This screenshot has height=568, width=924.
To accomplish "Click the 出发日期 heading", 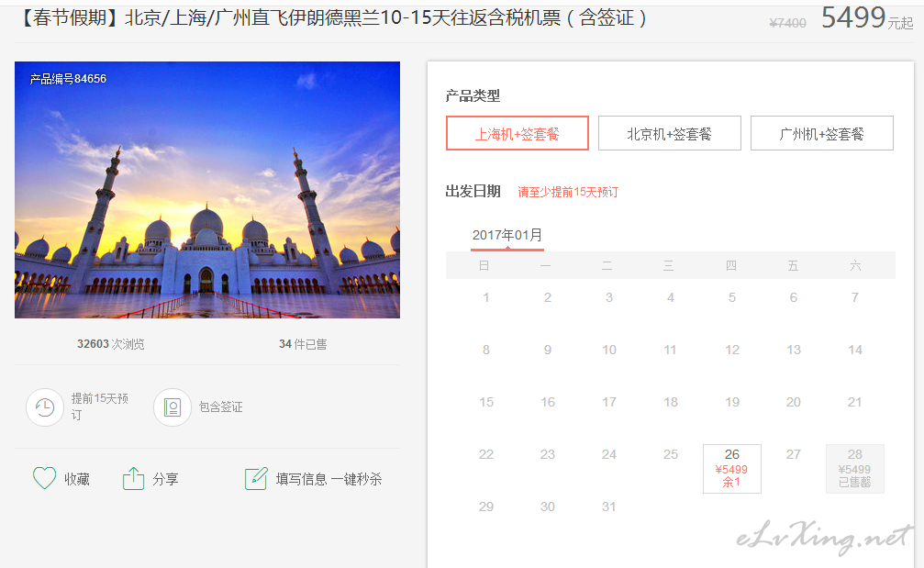I will (473, 192).
